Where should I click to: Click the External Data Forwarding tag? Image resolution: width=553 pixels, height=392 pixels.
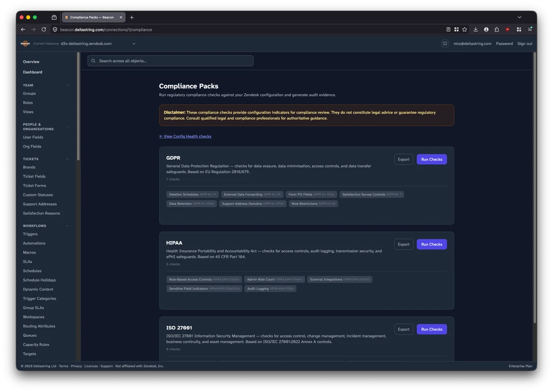(252, 194)
